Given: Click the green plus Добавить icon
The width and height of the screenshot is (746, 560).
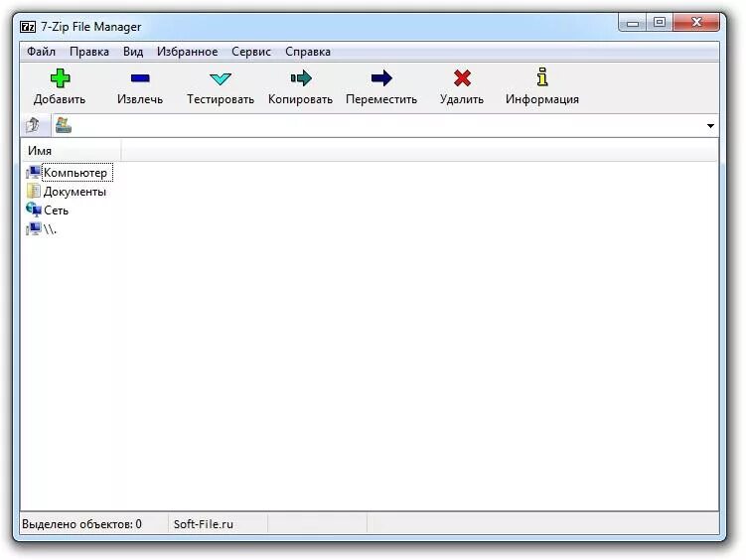Looking at the screenshot, I should tap(60, 78).
